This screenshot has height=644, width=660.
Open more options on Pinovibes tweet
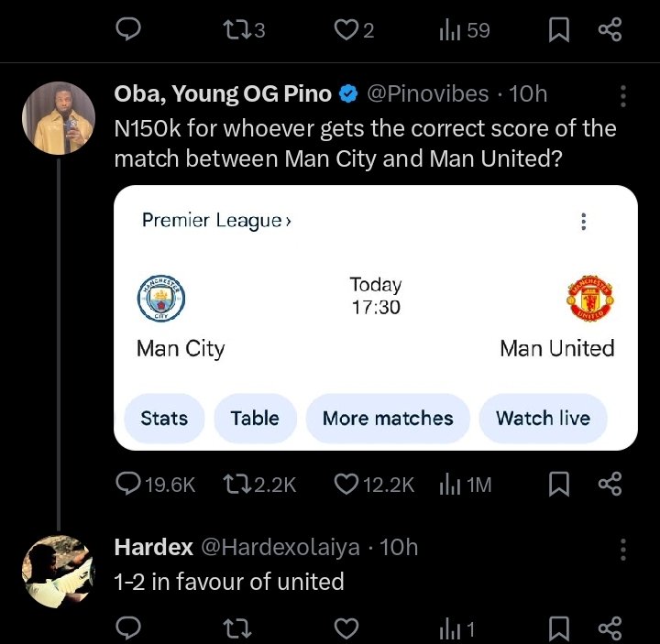pyautogui.click(x=623, y=96)
